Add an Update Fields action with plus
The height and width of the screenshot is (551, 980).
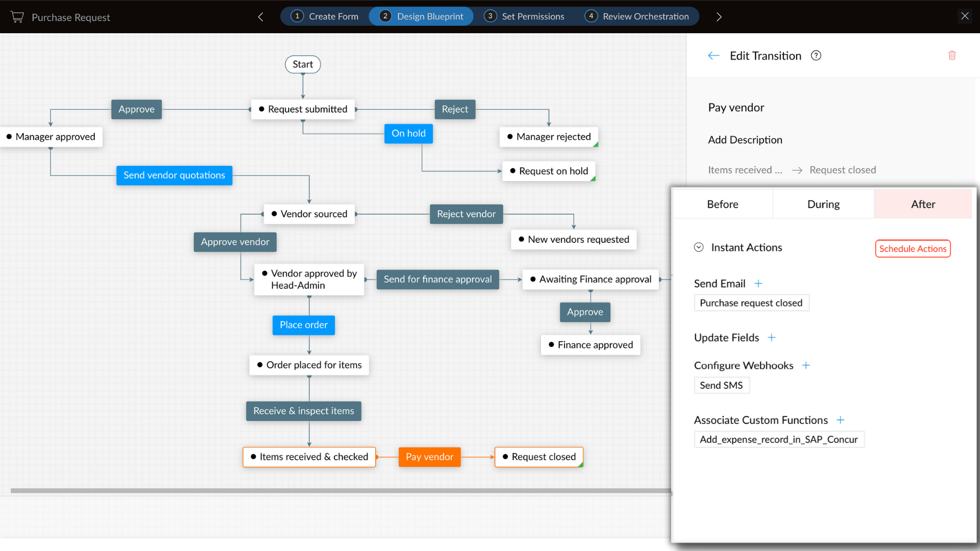tap(772, 337)
